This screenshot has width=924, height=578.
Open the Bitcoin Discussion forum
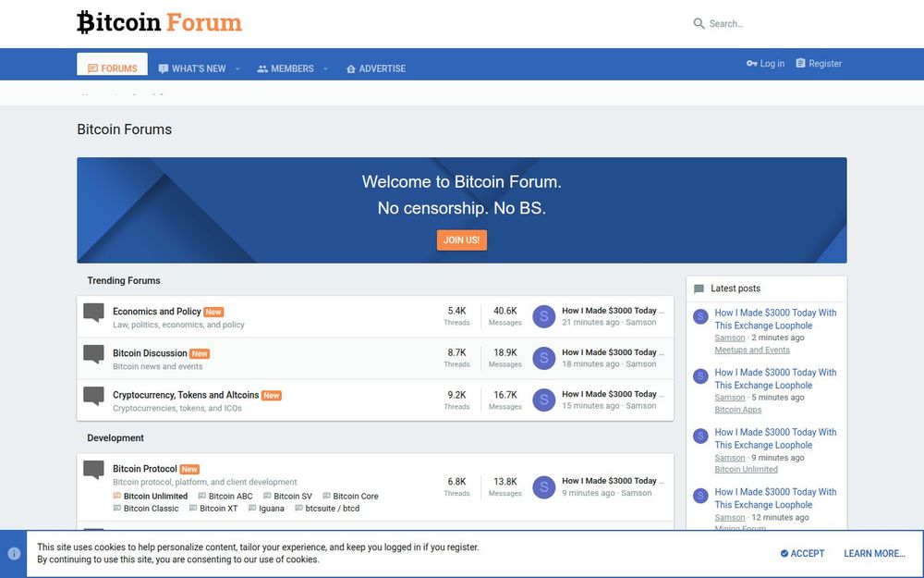(x=150, y=353)
